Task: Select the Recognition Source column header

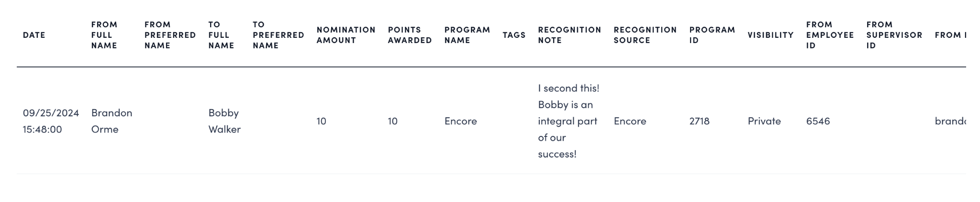Action: [x=645, y=35]
